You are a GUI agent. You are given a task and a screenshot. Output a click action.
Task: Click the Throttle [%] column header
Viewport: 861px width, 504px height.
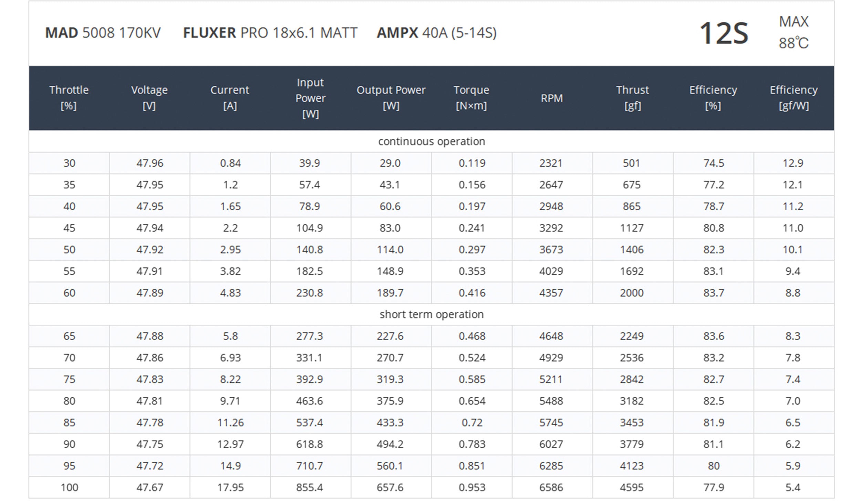click(69, 98)
